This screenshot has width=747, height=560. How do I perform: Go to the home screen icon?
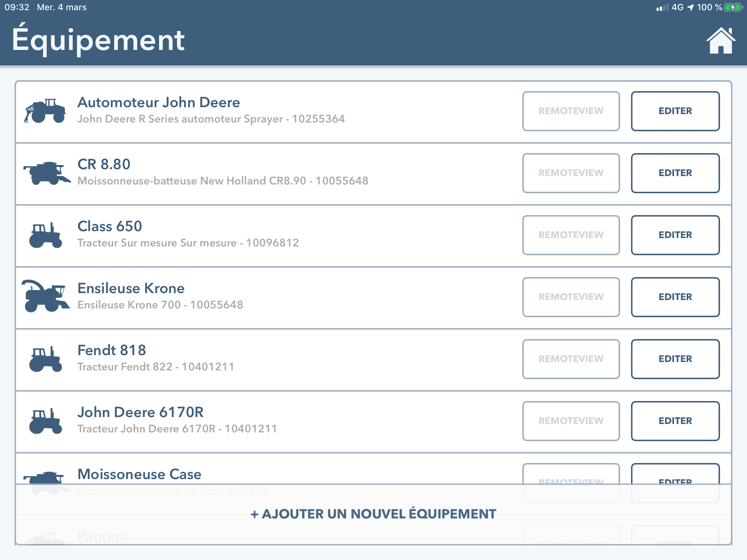tap(721, 40)
